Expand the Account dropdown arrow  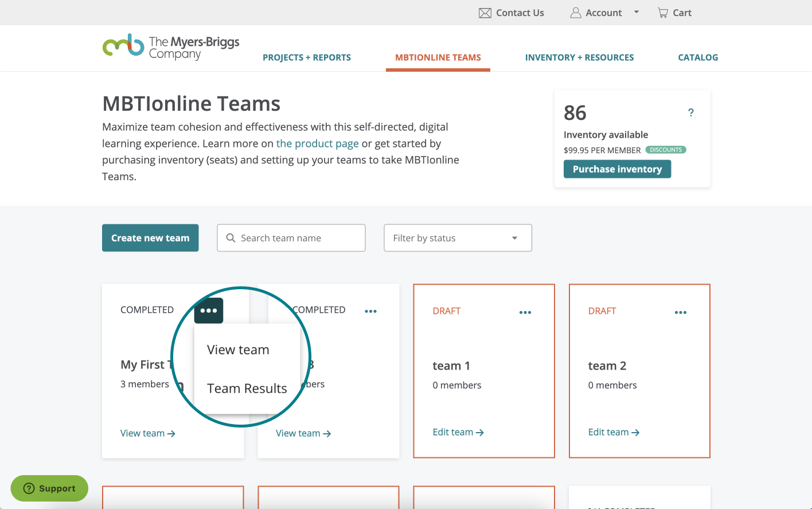point(637,12)
